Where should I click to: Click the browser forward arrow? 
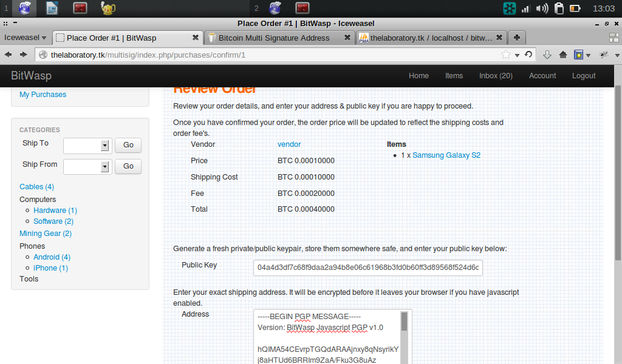(x=24, y=55)
